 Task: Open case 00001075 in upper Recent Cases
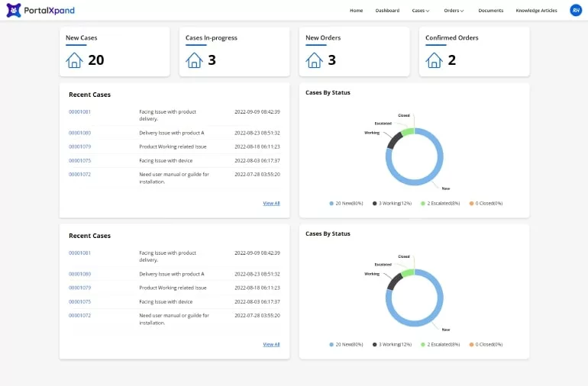click(x=79, y=160)
